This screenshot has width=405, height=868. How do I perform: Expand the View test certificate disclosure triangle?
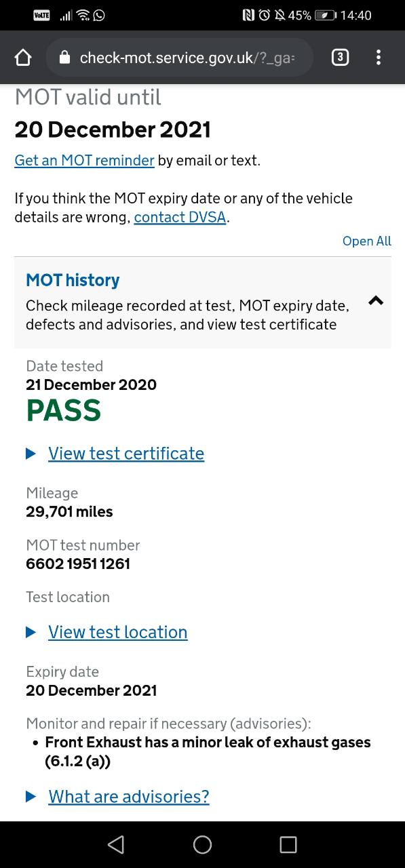click(31, 454)
